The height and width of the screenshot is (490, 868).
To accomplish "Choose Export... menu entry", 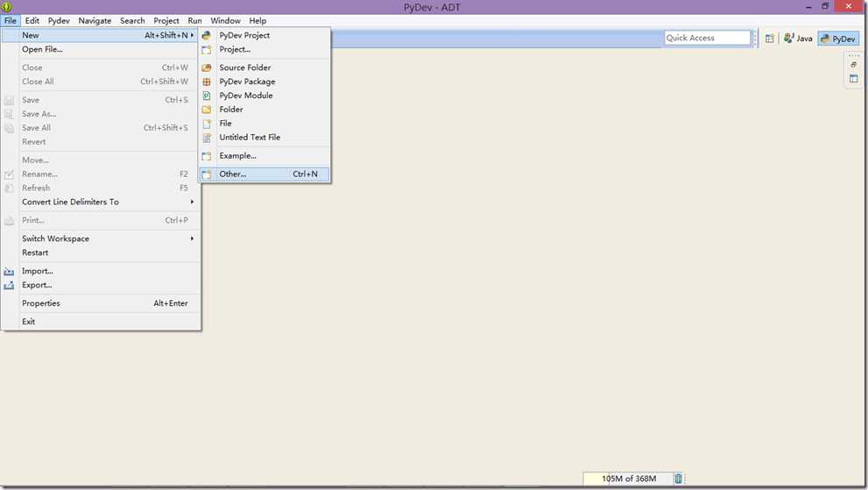I will click(100, 285).
